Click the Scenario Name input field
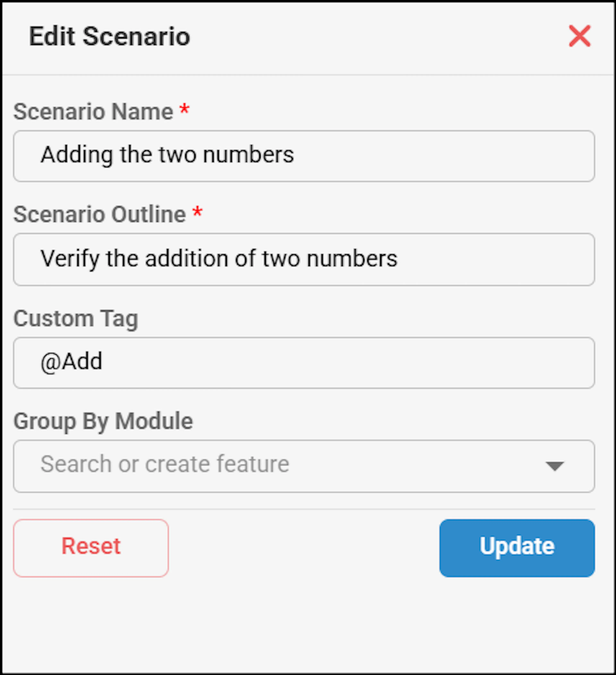This screenshot has width=616, height=675. tap(304, 156)
